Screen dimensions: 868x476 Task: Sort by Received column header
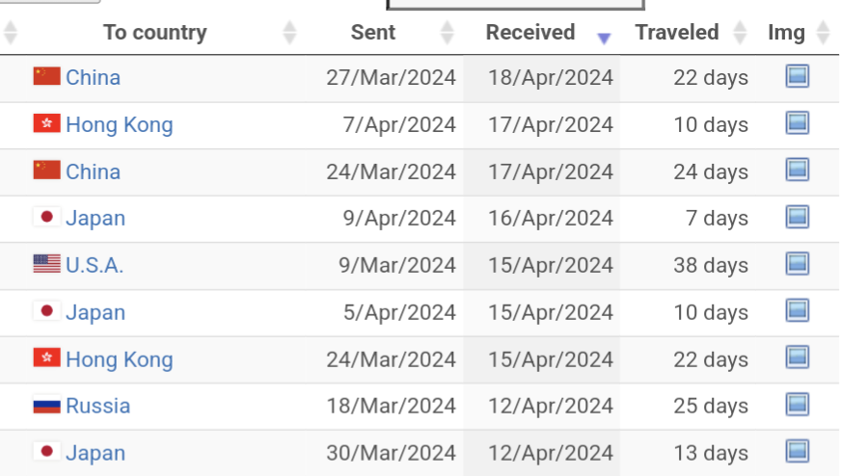(x=530, y=33)
